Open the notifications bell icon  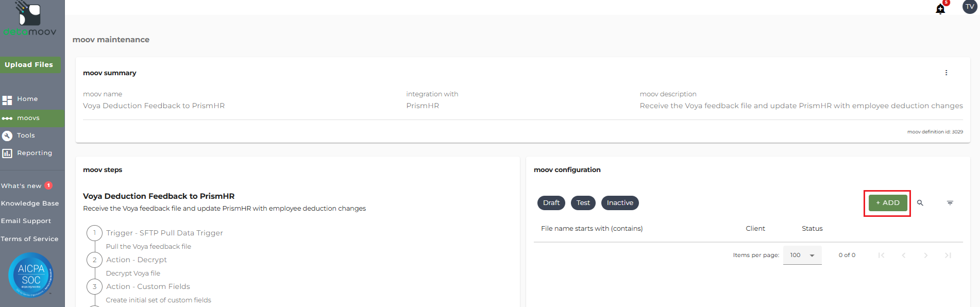(x=940, y=9)
